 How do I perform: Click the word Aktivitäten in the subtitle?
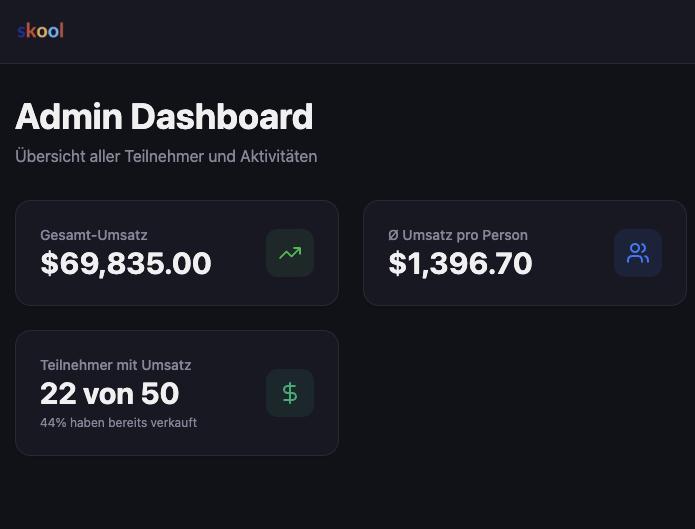[x=279, y=157]
